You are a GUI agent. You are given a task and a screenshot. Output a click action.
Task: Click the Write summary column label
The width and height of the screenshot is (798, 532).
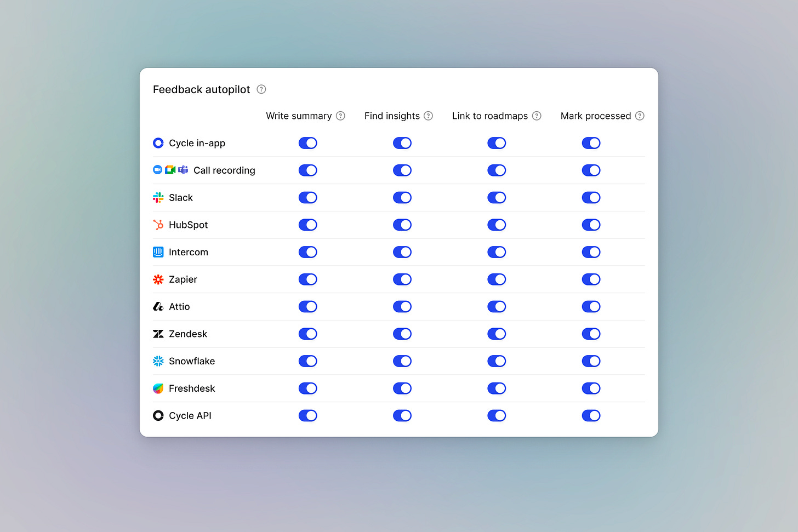[299, 116]
